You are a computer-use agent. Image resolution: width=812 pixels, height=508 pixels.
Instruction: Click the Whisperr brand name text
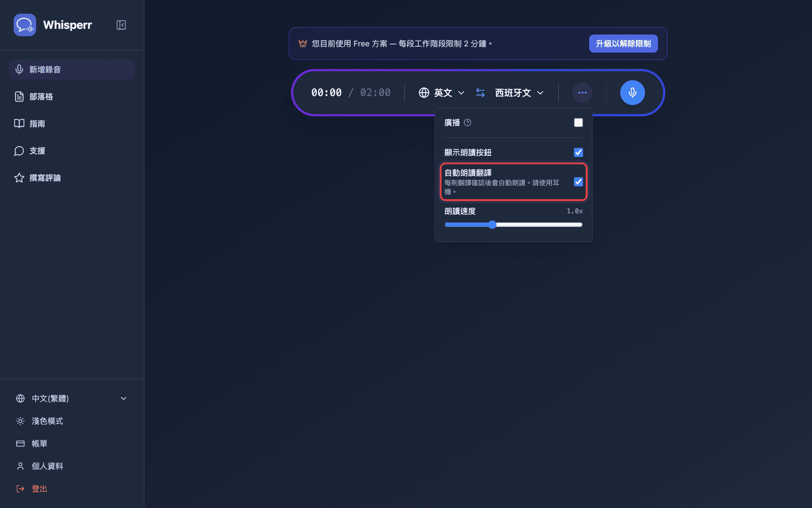pos(67,25)
